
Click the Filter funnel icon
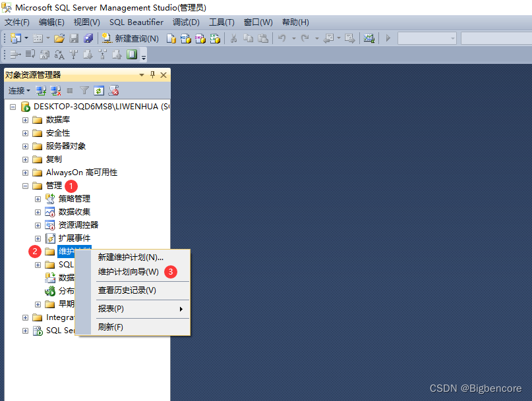(x=84, y=90)
